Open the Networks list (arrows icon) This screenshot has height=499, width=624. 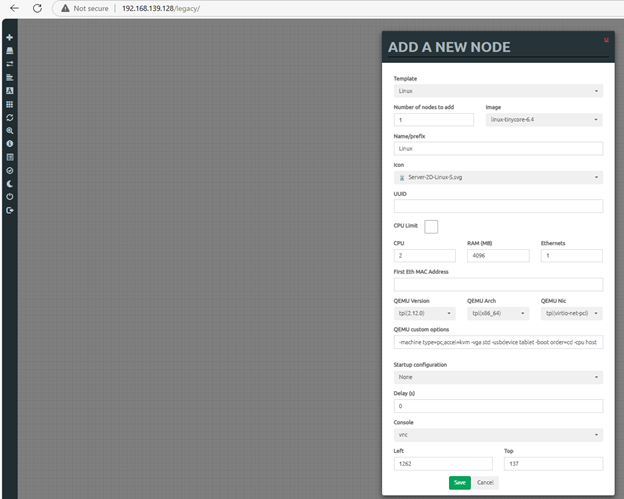coord(10,63)
